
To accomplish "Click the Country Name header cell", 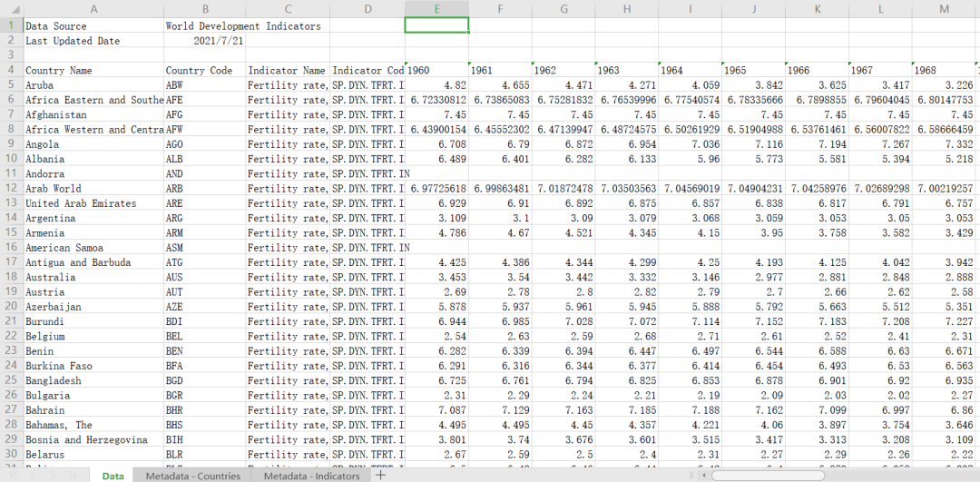I will 59,71.
